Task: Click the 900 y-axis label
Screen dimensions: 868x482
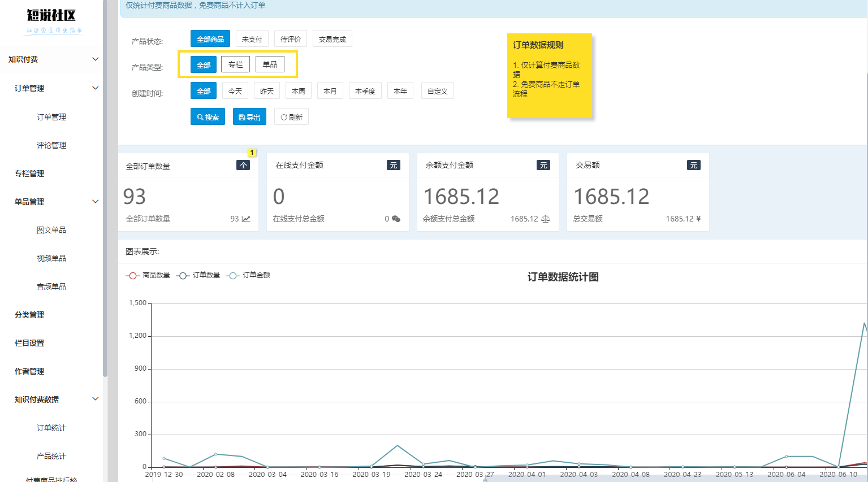Action: click(x=140, y=368)
